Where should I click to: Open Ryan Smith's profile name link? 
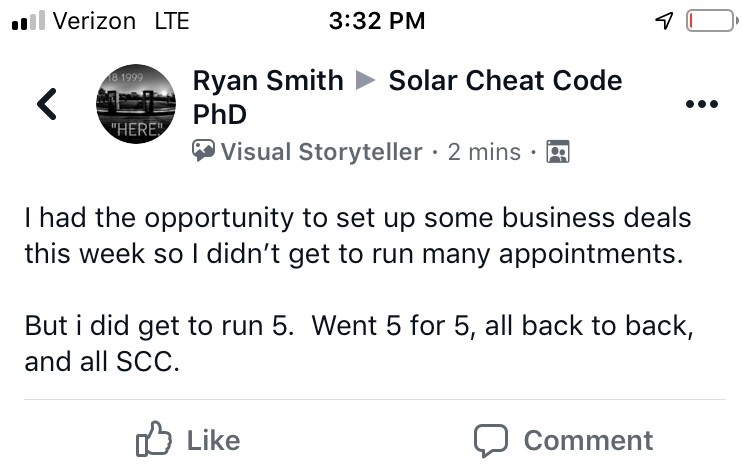point(268,80)
